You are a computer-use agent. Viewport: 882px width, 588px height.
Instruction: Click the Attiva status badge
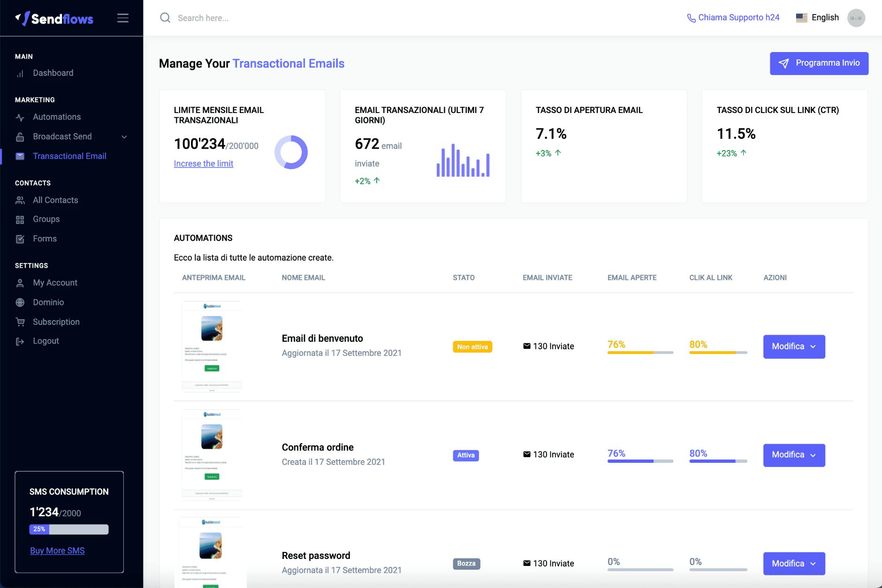coord(466,455)
